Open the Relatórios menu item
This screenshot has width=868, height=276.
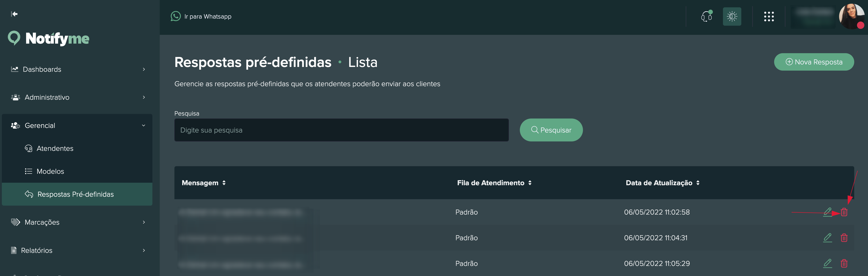click(37, 250)
